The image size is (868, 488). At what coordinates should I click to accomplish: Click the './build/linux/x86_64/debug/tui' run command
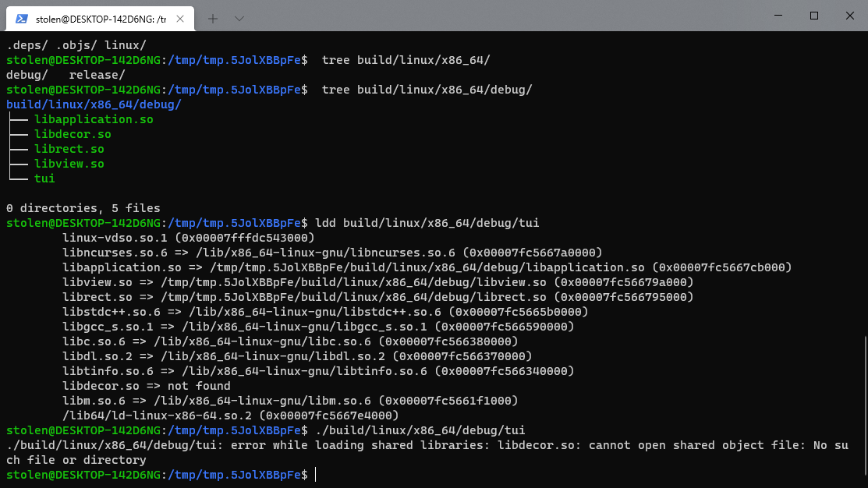tap(420, 430)
